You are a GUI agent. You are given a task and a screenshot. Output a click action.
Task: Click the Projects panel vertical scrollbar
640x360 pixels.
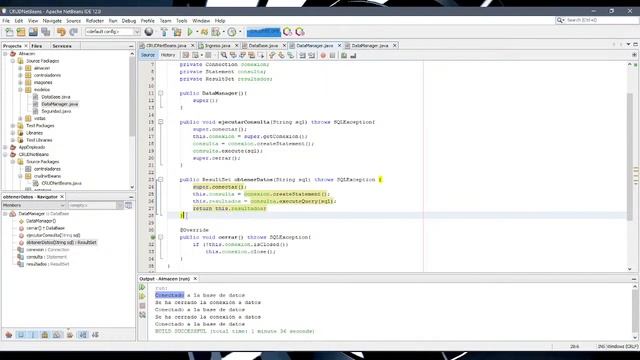pos(132,97)
